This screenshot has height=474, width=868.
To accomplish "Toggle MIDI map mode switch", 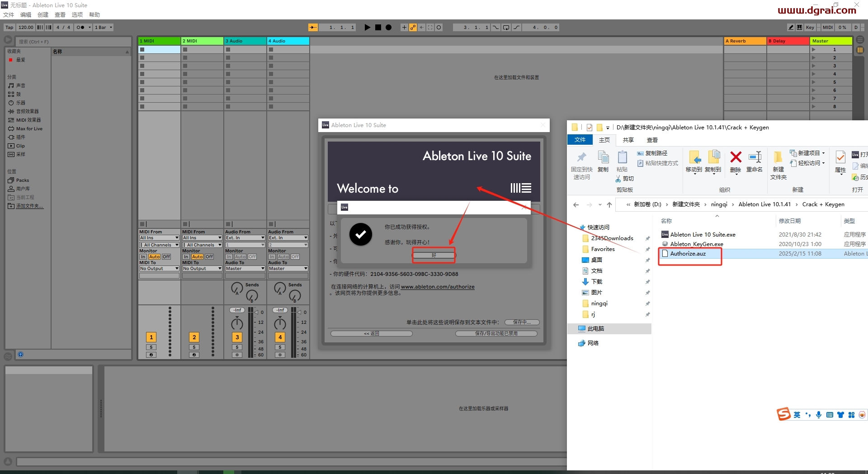I will 827,28.
